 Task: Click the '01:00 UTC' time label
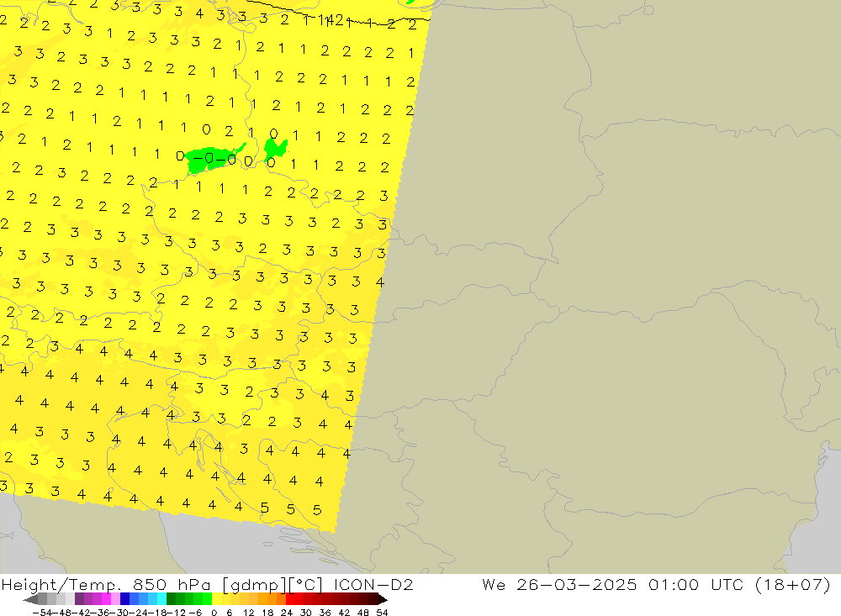point(696,584)
